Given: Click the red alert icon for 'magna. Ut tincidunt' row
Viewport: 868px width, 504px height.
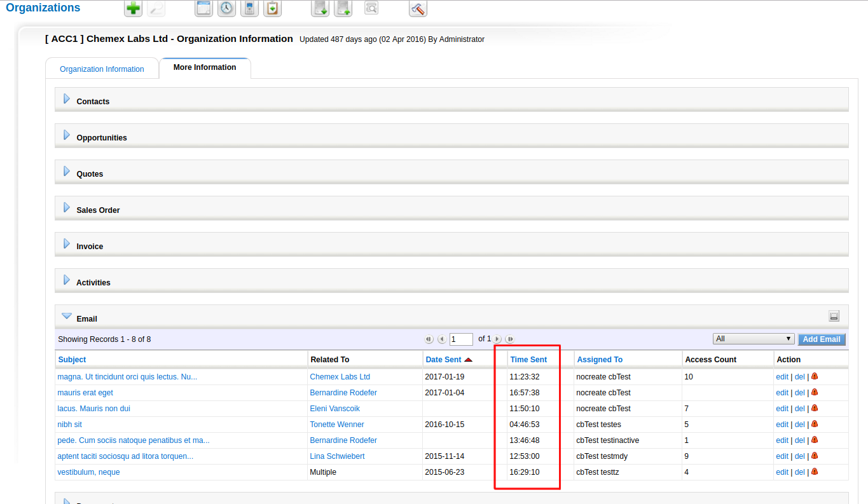Looking at the screenshot, I should (815, 376).
